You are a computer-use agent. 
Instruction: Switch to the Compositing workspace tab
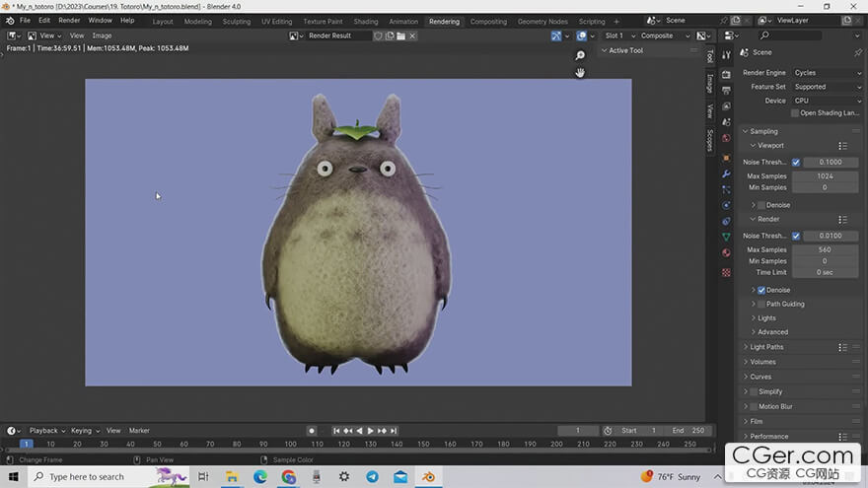pyautogui.click(x=488, y=22)
